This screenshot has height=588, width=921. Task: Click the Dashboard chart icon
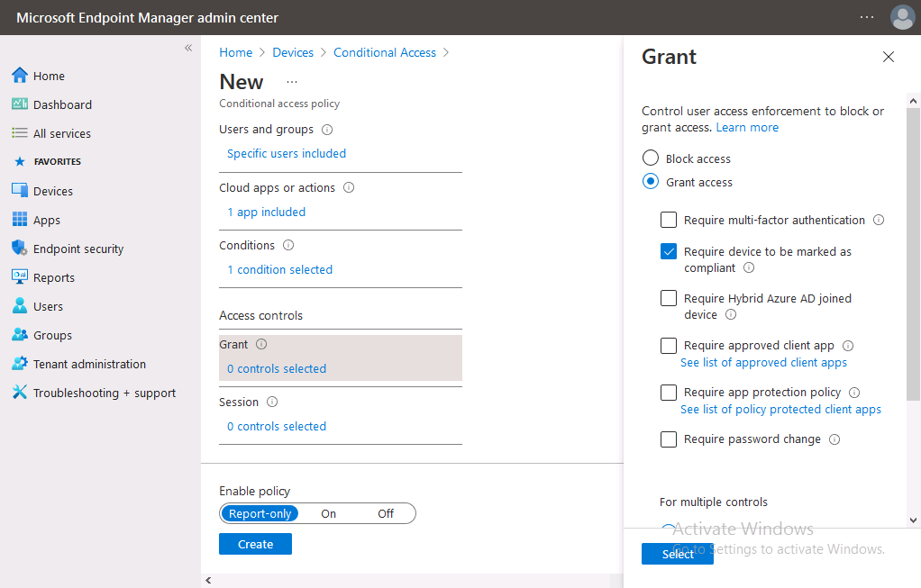click(20, 104)
